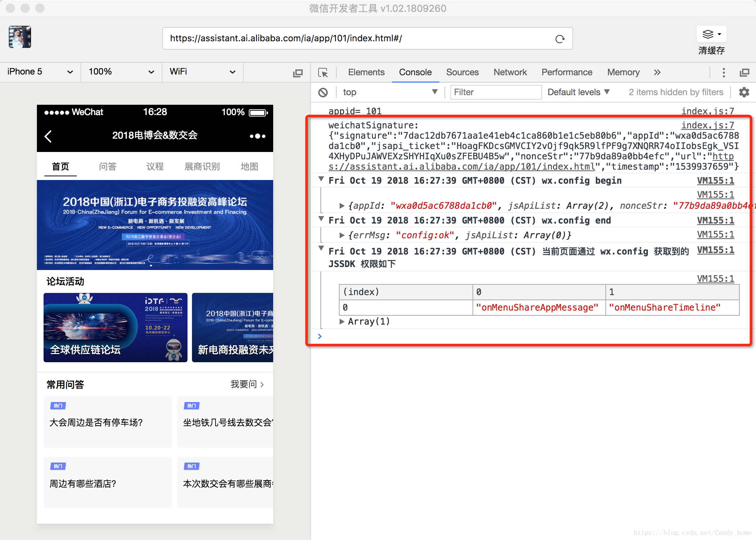Expand the Array(1) entry
The image size is (756, 540).
tap(342, 322)
